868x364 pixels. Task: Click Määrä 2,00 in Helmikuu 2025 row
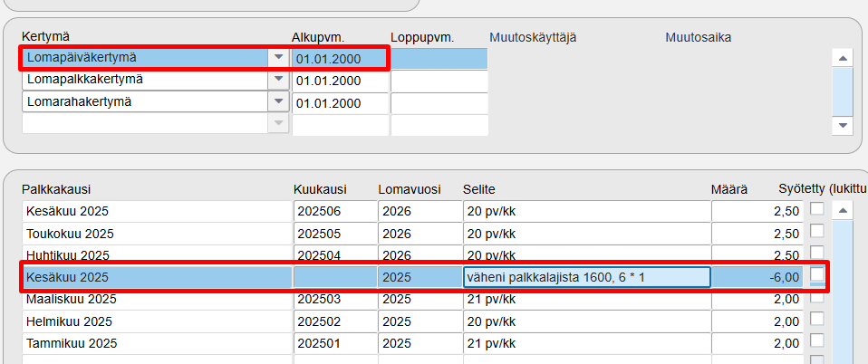(x=757, y=321)
